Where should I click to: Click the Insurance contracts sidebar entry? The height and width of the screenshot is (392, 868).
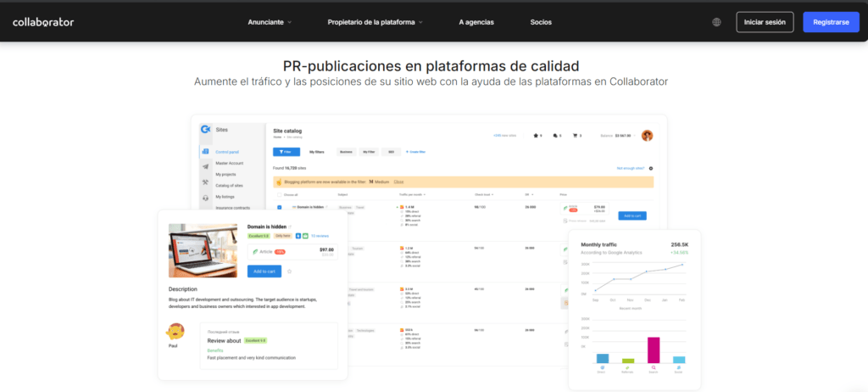tap(232, 207)
